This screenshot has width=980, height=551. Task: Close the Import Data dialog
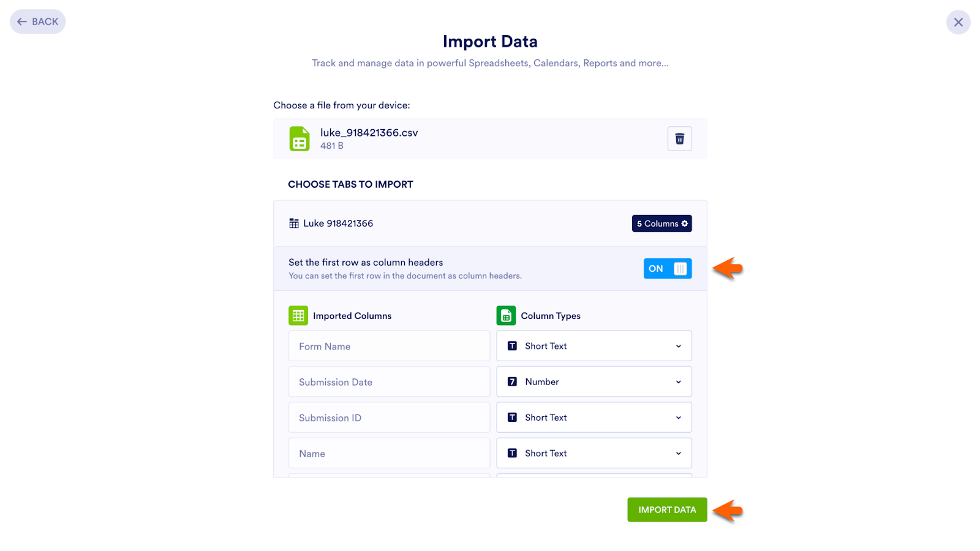click(x=958, y=22)
